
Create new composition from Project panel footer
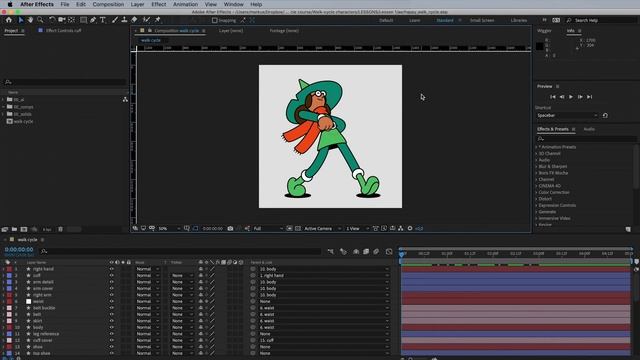click(x=24, y=229)
